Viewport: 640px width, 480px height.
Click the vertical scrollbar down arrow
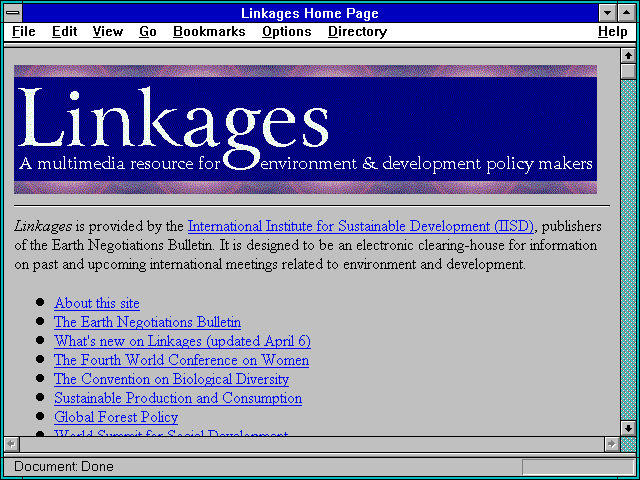[x=628, y=428]
